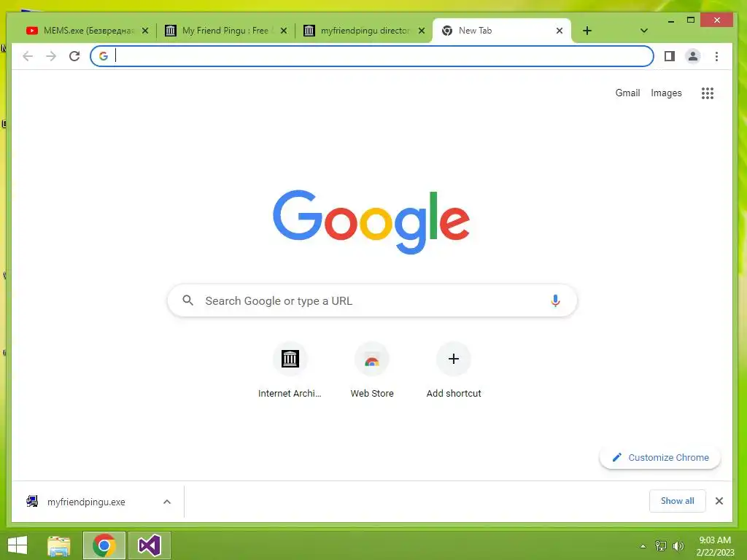The image size is (747, 560).
Task: Maximize the Chrome window
Action: [x=690, y=20]
